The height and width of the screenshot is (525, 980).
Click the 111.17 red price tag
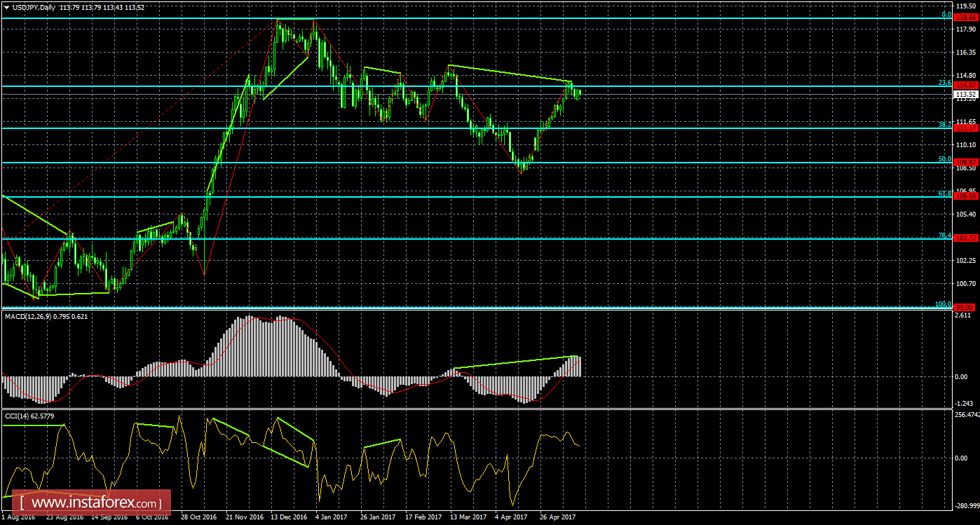pos(967,128)
